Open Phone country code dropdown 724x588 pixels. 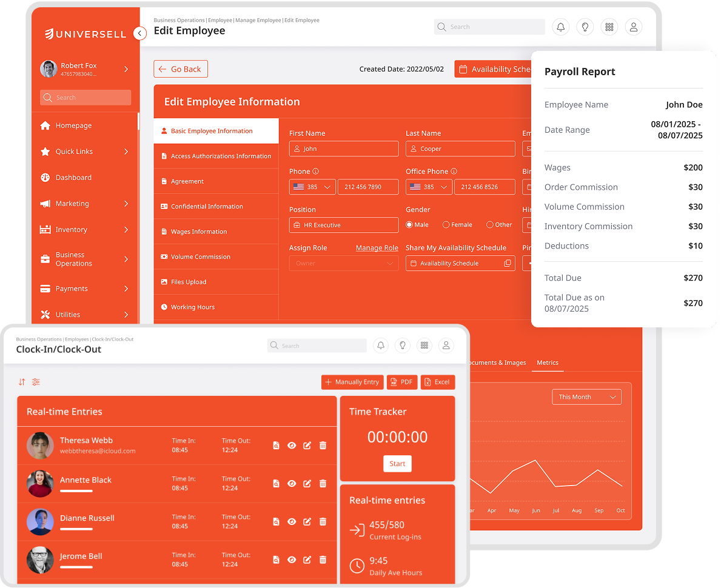[312, 187]
